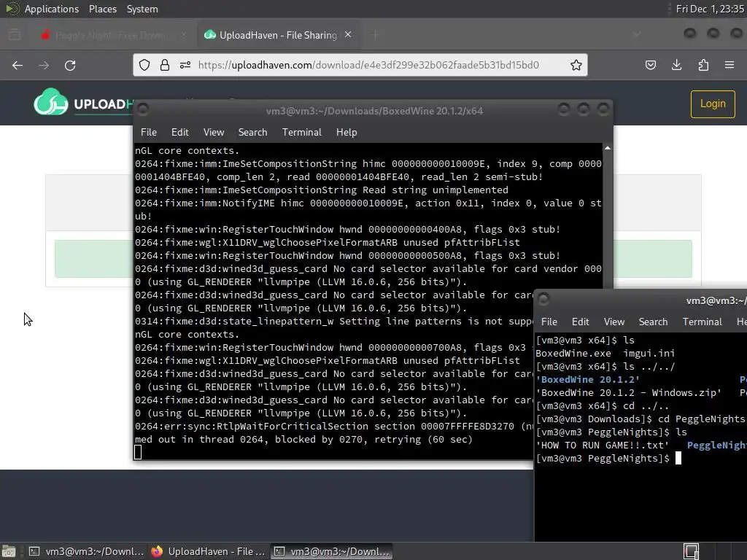Open a new browser tab
This screenshot has height=560, width=747.
(376, 35)
